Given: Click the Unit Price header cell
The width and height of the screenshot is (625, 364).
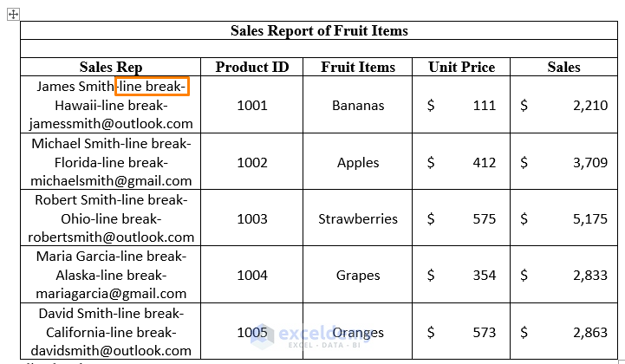Looking at the screenshot, I should point(461,67).
